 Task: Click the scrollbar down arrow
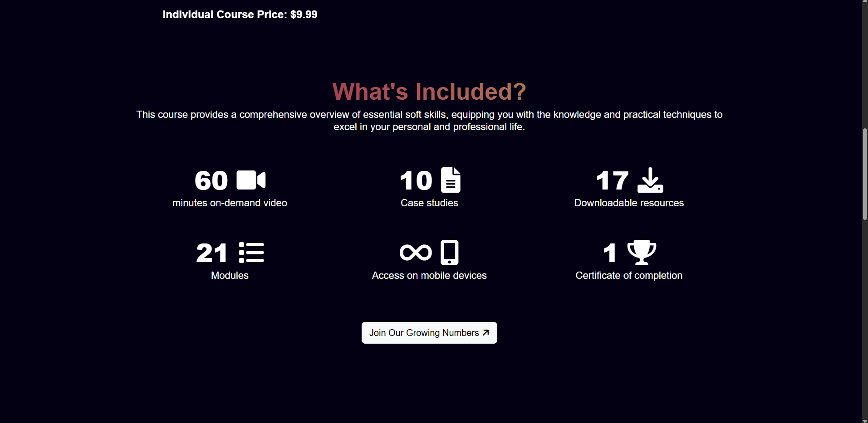click(x=865, y=420)
